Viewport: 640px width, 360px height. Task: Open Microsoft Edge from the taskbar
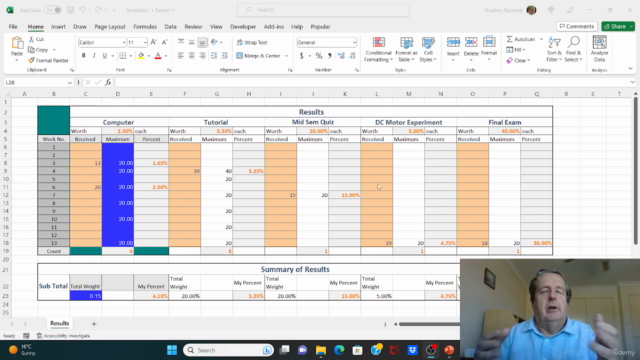[x=339, y=350]
